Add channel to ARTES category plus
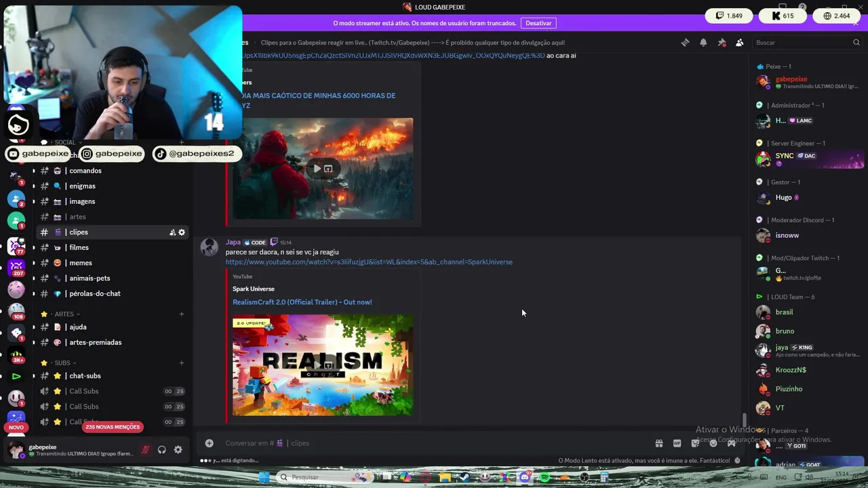Image resolution: width=868 pixels, height=488 pixels. click(x=182, y=314)
